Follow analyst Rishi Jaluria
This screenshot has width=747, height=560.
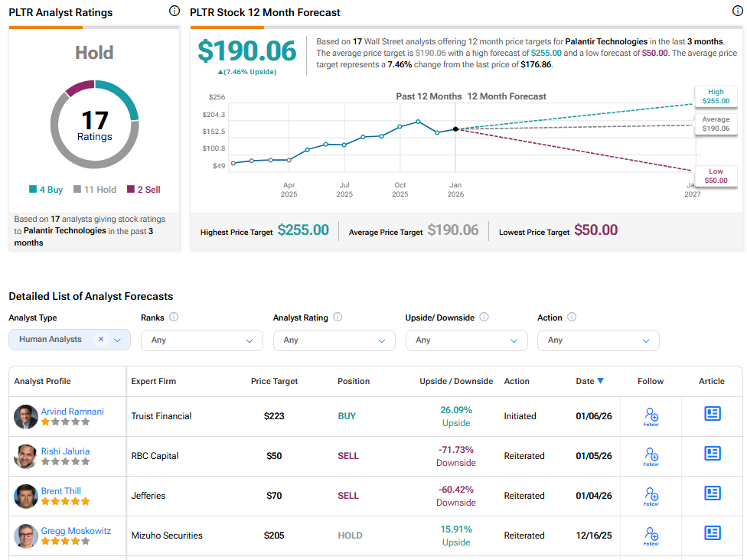click(x=651, y=456)
